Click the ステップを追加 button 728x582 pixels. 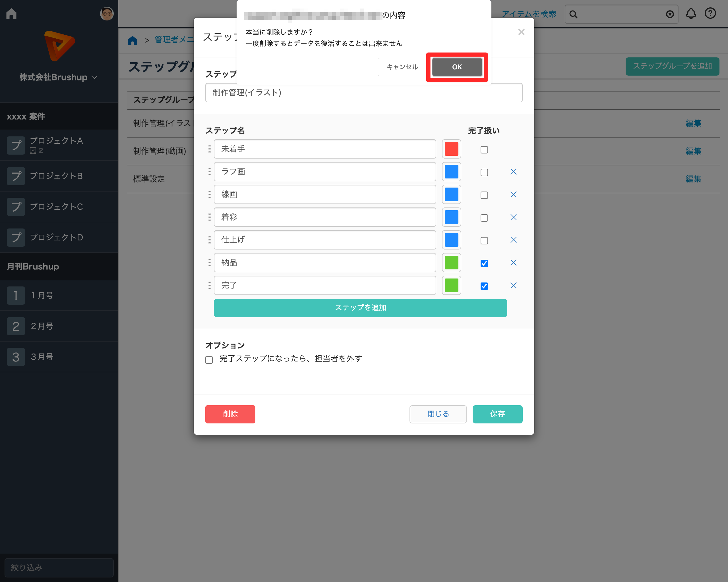(x=360, y=308)
